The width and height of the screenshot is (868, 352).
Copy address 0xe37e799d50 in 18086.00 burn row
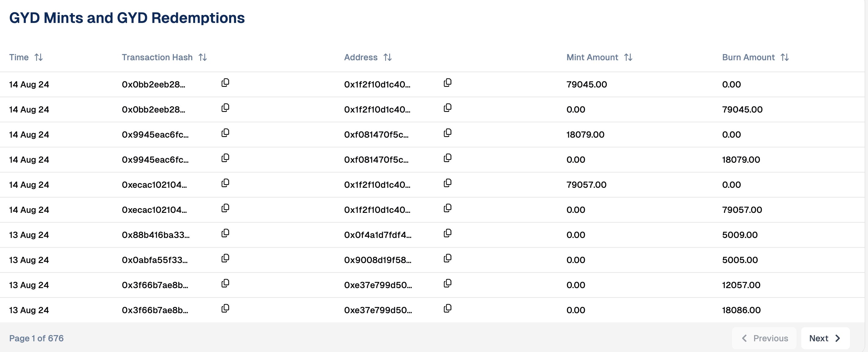[x=447, y=309]
